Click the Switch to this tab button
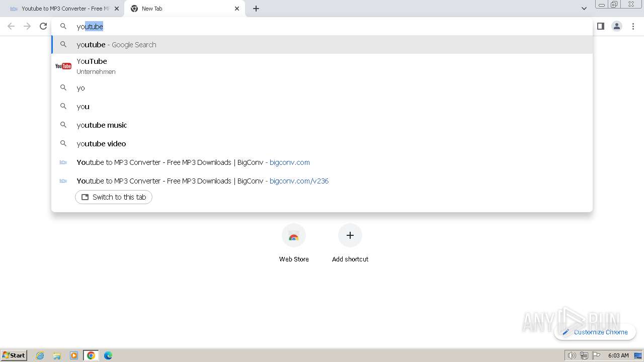Image resolution: width=644 pixels, height=362 pixels. tap(114, 197)
